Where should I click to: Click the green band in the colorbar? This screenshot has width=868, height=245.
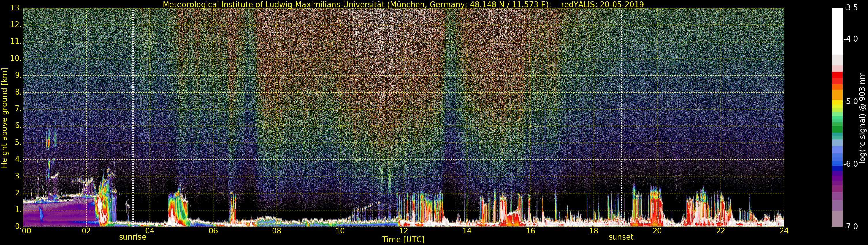click(x=837, y=129)
